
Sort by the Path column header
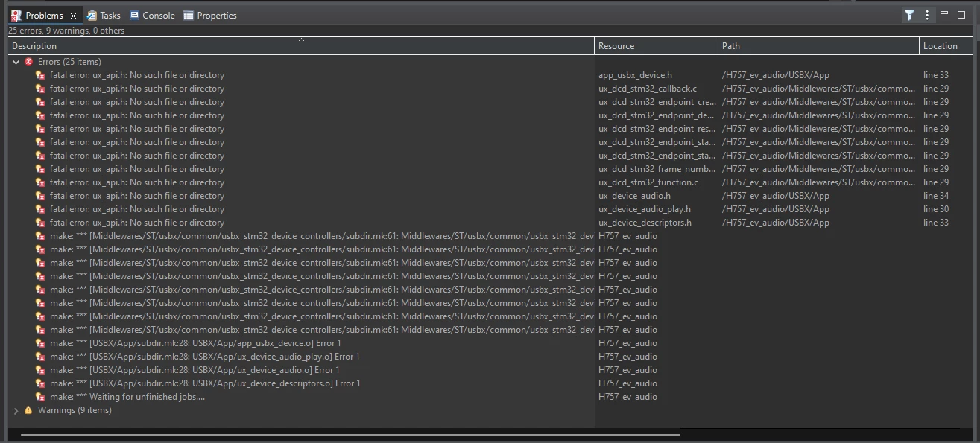[x=819, y=46]
